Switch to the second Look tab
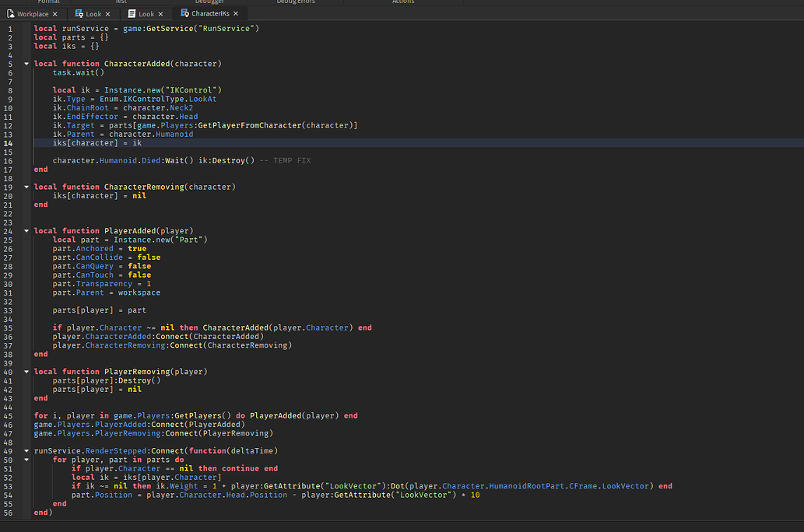The image size is (804, 532). point(146,13)
